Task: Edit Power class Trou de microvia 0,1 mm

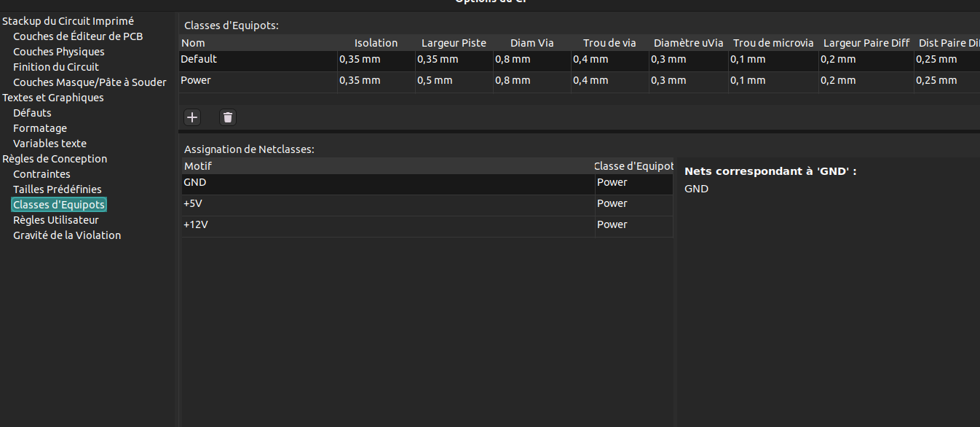Action: click(x=773, y=82)
